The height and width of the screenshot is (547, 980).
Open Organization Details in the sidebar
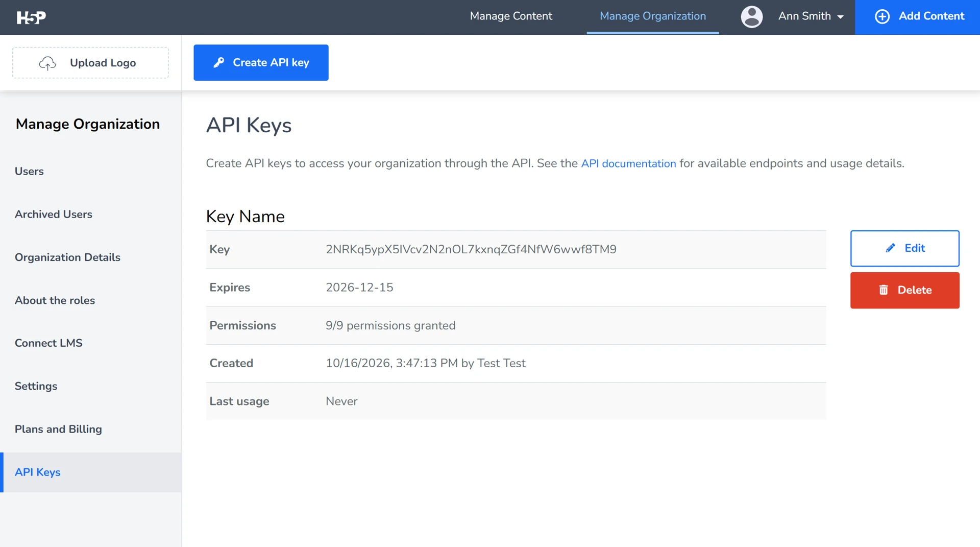pyautogui.click(x=67, y=257)
